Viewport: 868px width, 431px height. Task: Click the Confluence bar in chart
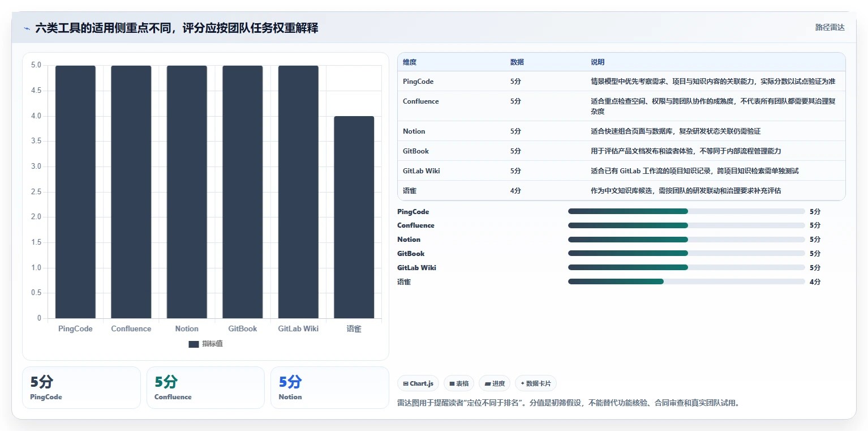131,192
